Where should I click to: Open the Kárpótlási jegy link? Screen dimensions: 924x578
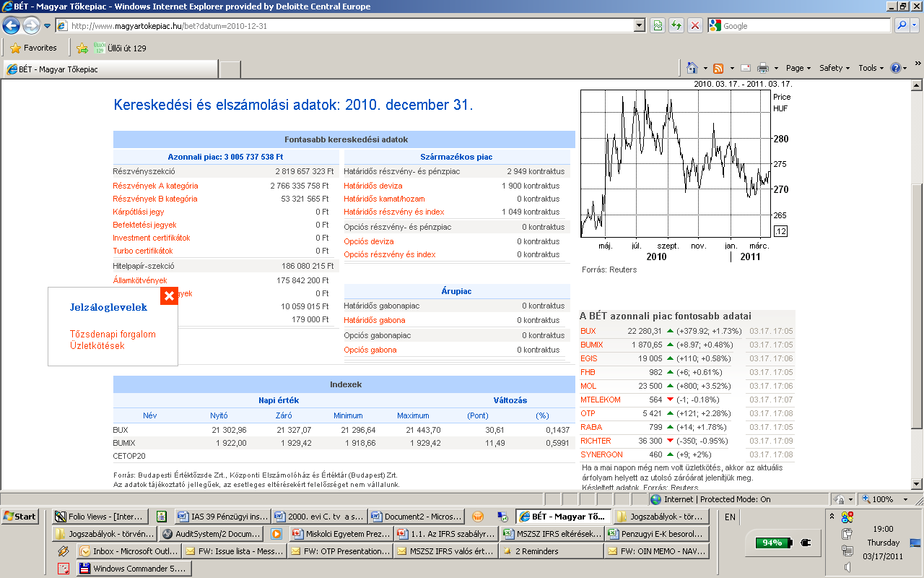139,212
